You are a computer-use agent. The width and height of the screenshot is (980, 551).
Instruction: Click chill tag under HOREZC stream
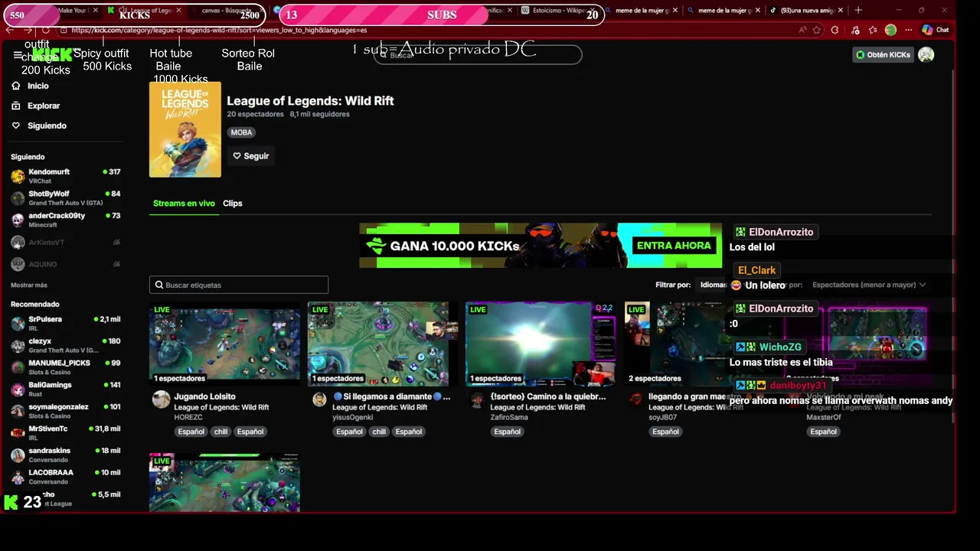(x=220, y=432)
